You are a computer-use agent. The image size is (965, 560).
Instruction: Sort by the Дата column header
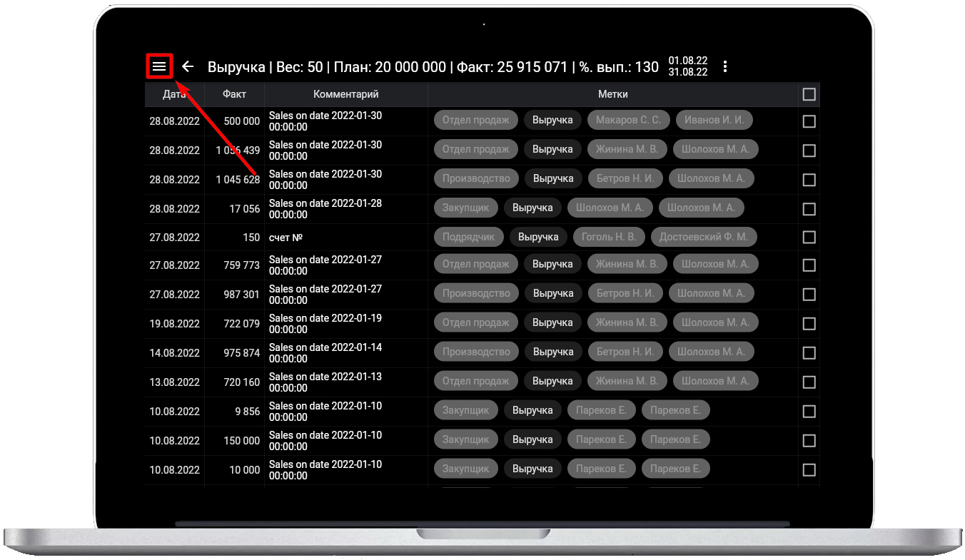coord(174,94)
